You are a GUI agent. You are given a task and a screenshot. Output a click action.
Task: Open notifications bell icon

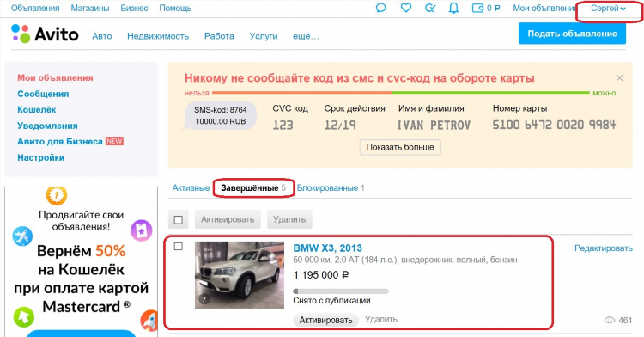pos(454,8)
